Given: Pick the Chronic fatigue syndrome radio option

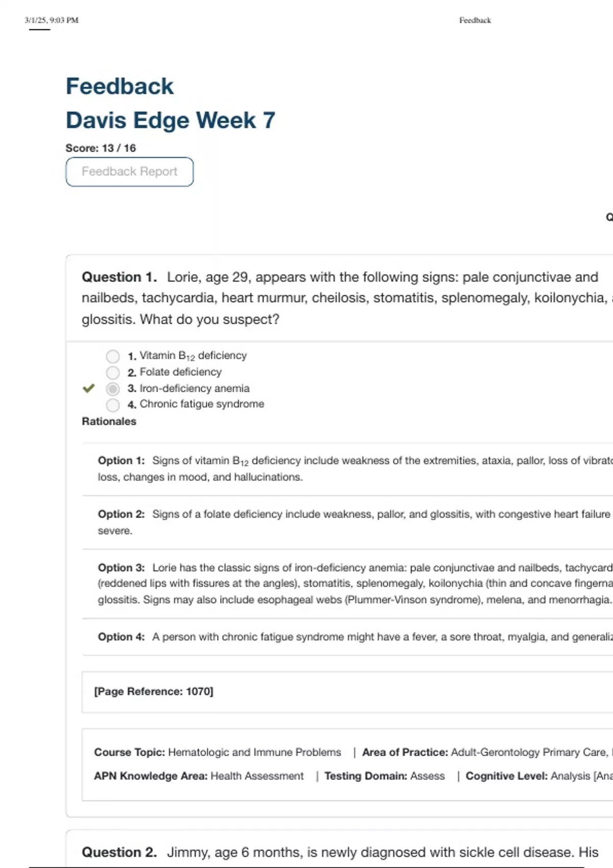Looking at the screenshot, I should coord(113,405).
